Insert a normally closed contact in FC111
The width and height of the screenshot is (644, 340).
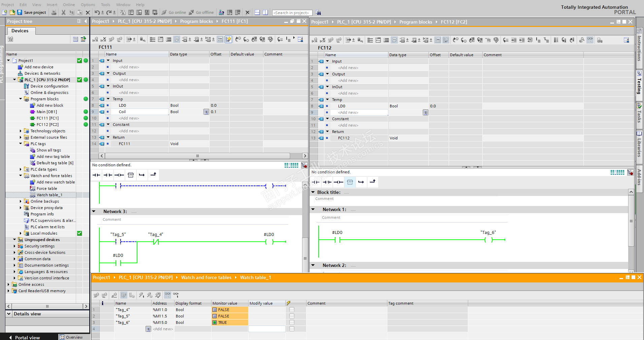108,175
